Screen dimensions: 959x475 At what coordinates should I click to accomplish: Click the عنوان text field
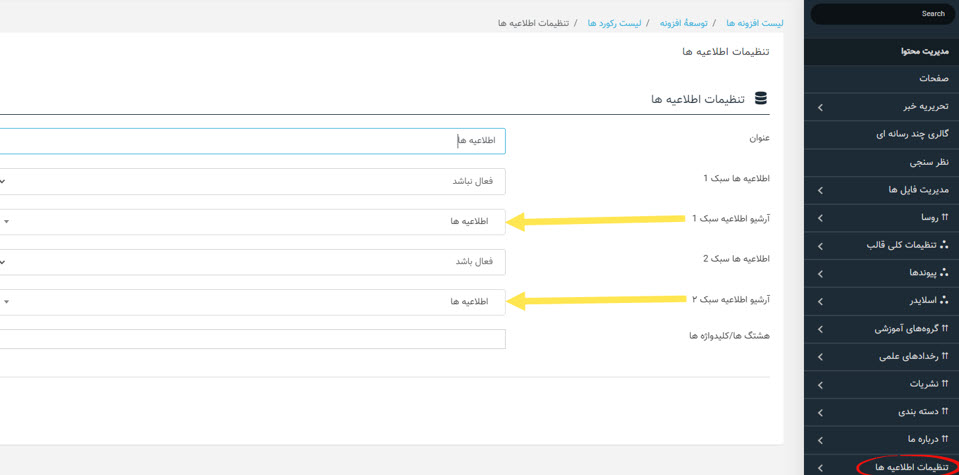coord(250,141)
